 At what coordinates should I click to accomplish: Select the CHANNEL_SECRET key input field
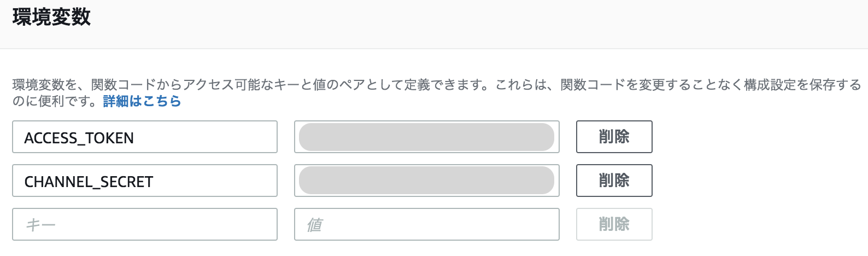pos(144,181)
